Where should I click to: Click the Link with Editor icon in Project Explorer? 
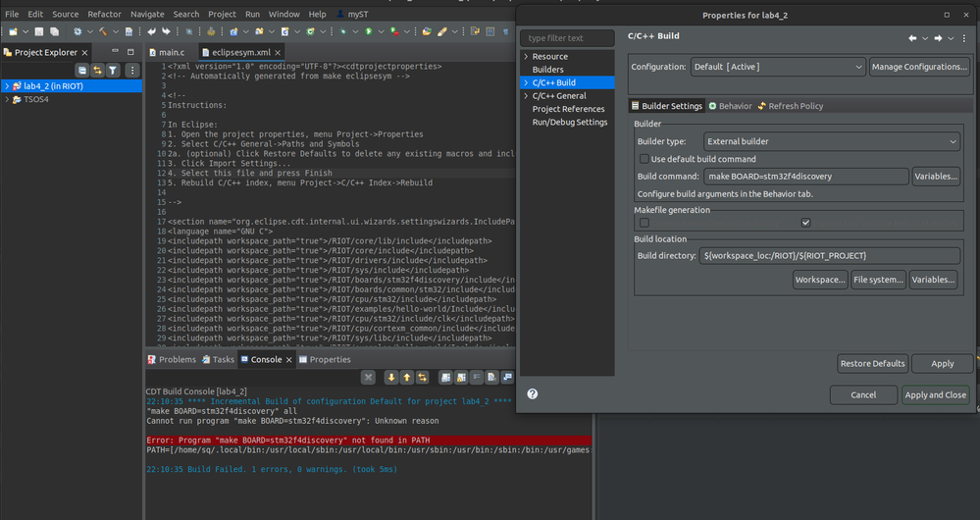point(97,71)
